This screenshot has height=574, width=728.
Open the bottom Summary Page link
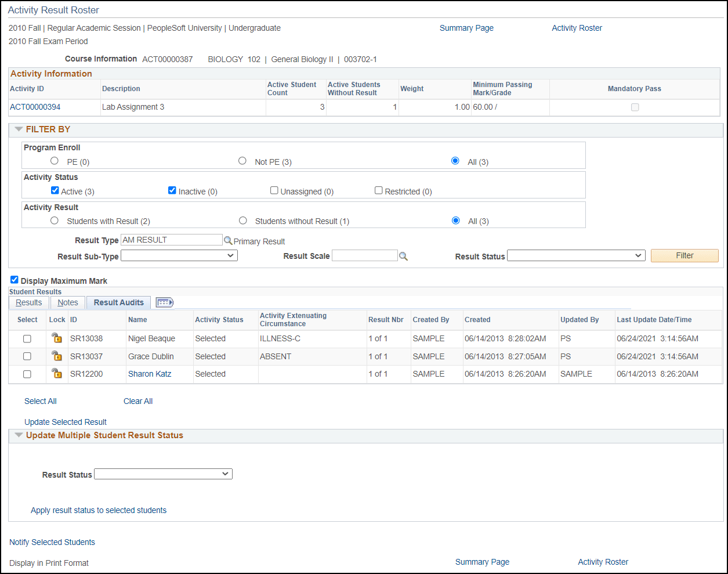482,562
